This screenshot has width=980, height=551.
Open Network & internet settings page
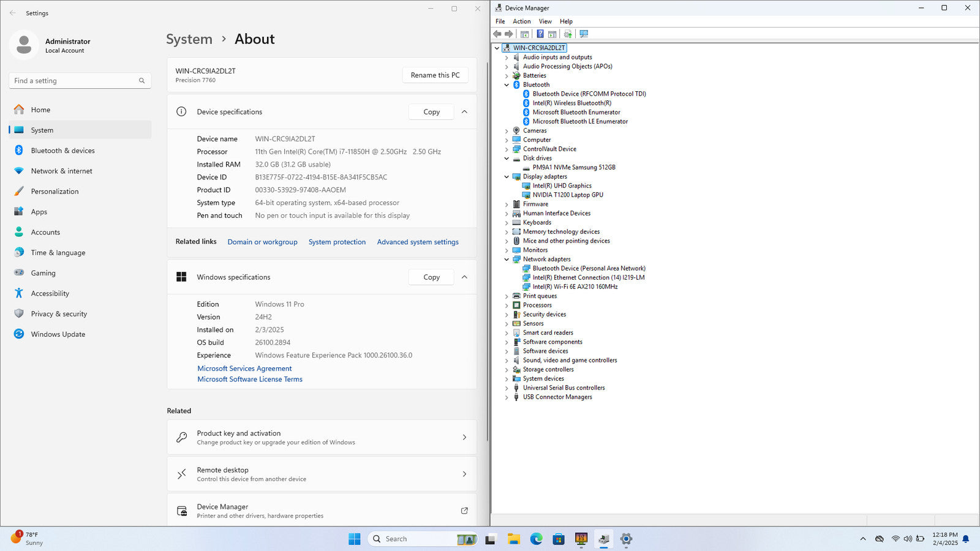(80, 171)
